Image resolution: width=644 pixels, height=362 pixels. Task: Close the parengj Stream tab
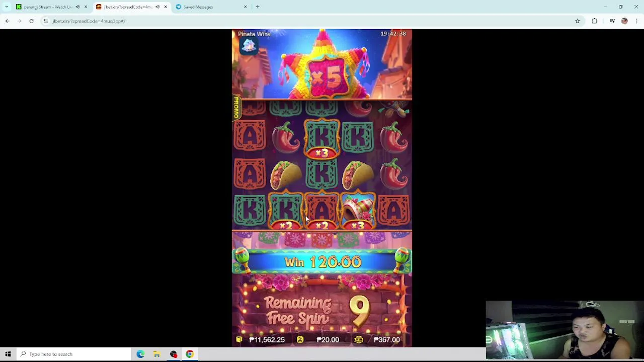[x=86, y=7]
